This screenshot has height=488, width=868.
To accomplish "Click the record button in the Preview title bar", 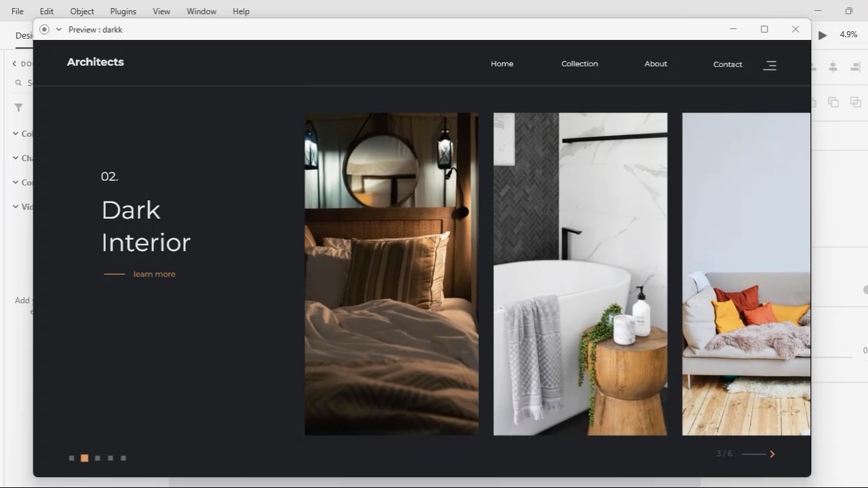I will coord(44,29).
